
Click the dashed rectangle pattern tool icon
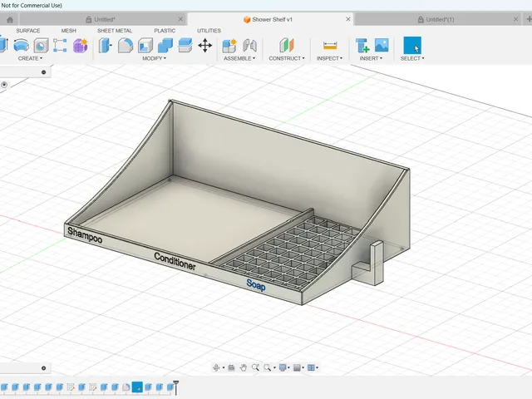[60, 45]
